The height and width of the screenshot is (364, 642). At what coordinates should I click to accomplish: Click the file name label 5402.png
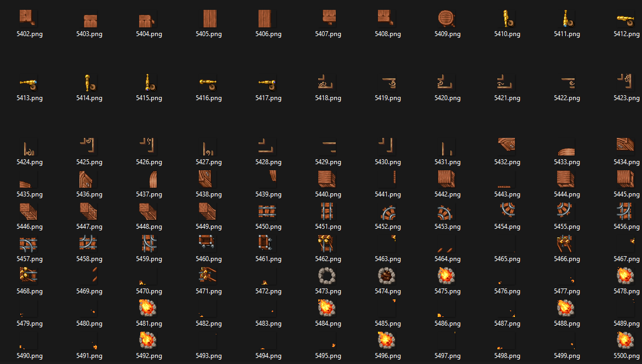pyautogui.click(x=30, y=34)
